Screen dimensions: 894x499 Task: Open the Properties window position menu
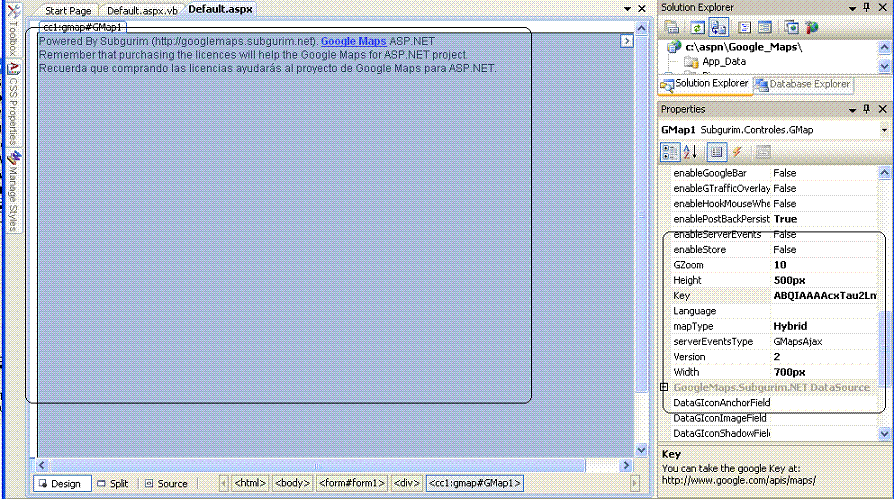click(852, 109)
